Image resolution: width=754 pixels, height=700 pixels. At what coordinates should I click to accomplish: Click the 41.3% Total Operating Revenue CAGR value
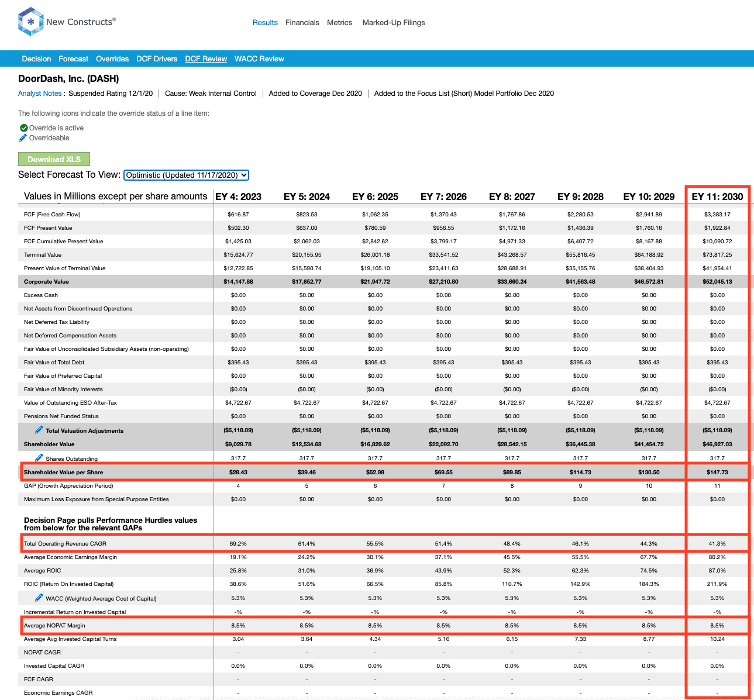(x=717, y=544)
